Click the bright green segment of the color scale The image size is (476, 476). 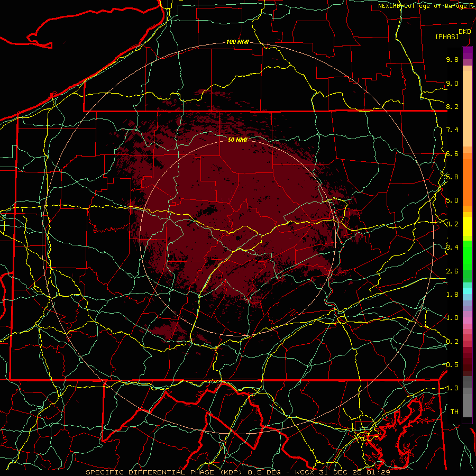tap(467, 255)
